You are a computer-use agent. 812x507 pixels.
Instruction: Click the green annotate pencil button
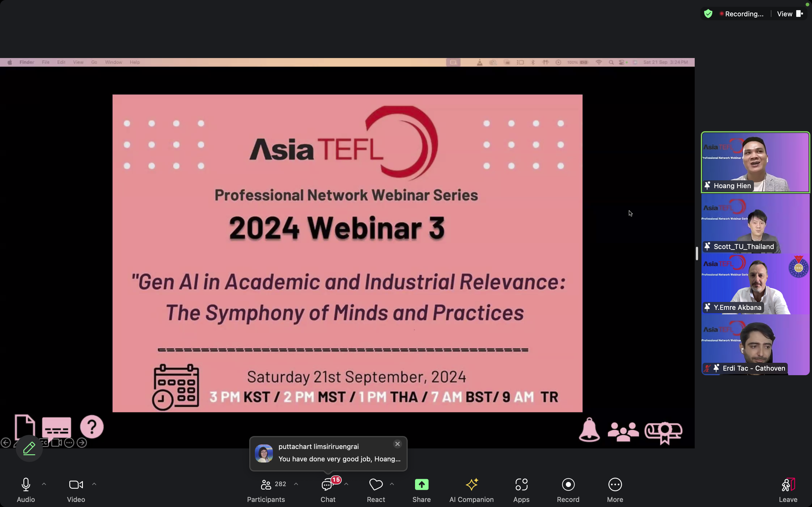[29, 448]
